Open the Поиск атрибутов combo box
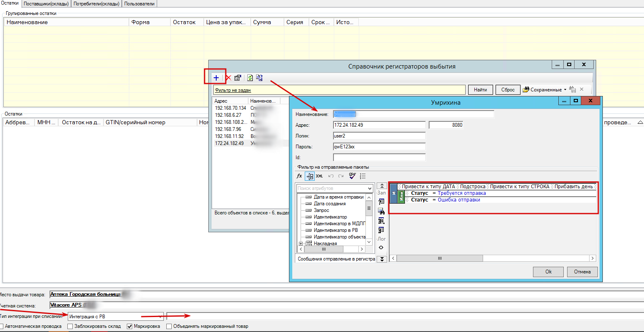The width and height of the screenshot is (644, 332). (334, 188)
